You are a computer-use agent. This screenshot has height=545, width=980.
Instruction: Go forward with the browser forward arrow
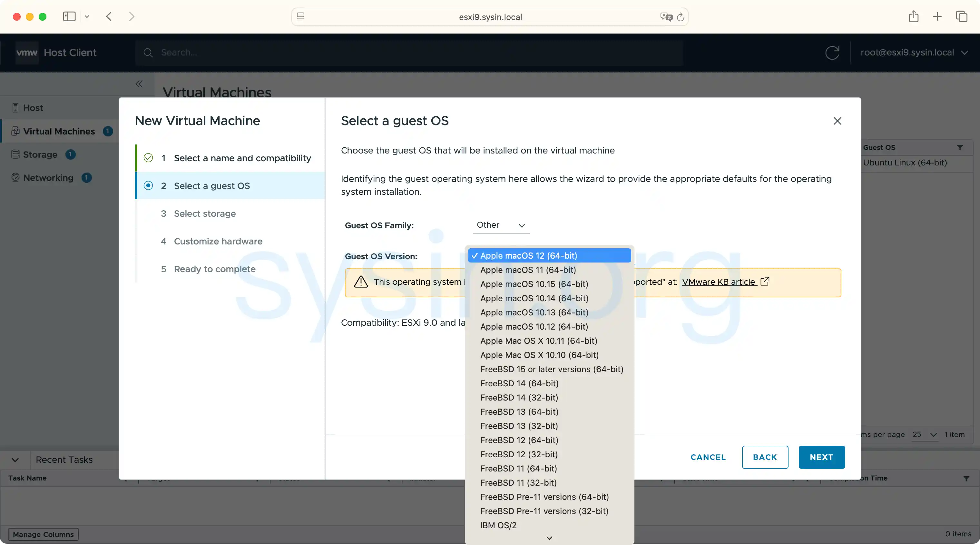(x=132, y=16)
